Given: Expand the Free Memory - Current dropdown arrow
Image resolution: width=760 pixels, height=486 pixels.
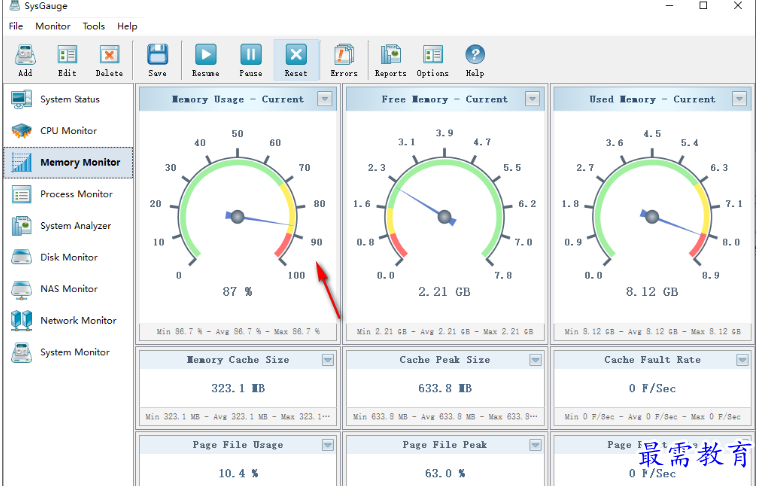Looking at the screenshot, I should (x=532, y=99).
